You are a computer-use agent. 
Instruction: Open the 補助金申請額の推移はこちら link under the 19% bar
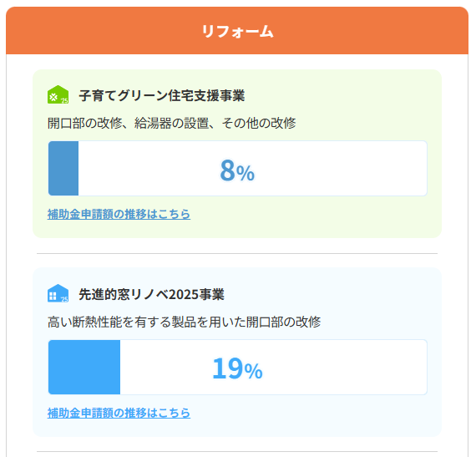119,413
